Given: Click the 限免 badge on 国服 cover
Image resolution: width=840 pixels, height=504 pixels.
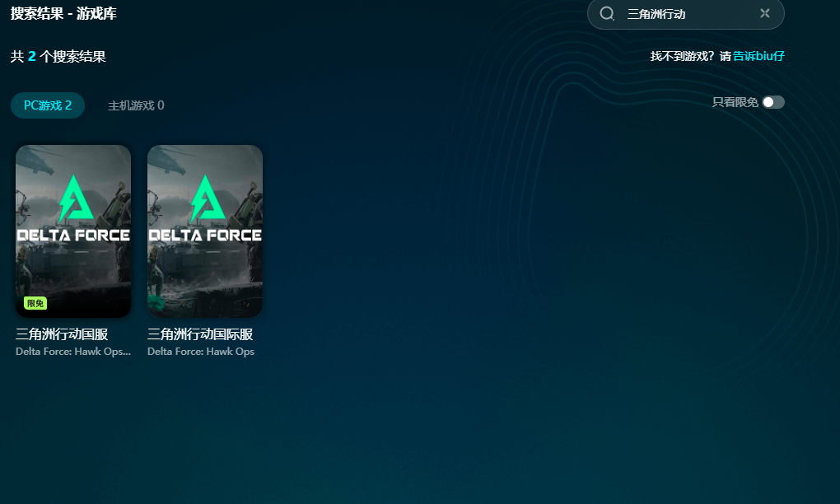Looking at the screenshot, I should point(35,303).
